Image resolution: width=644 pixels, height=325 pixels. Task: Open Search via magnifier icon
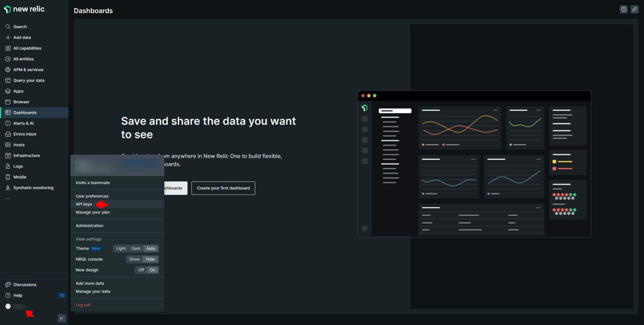point(8,27)
